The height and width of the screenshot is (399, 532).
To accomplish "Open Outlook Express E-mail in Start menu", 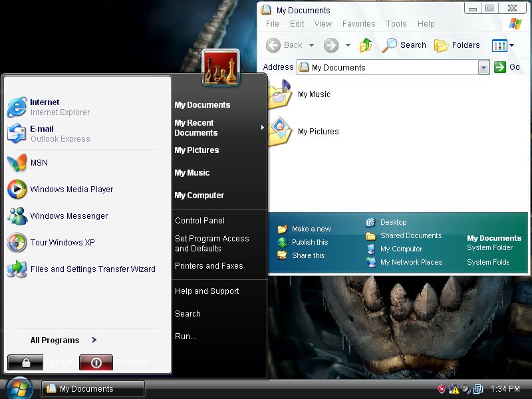I will 49,134.
